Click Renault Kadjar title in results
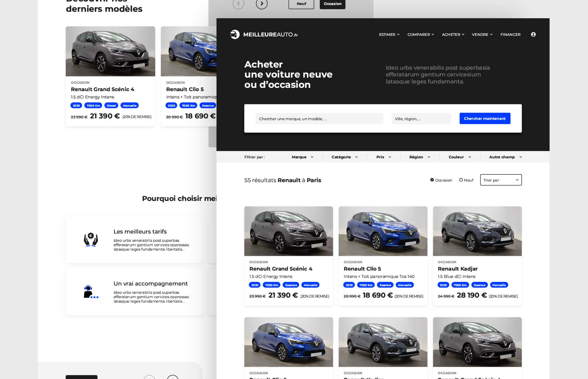The height and width of the screenshot is (379, 588). 458,269
